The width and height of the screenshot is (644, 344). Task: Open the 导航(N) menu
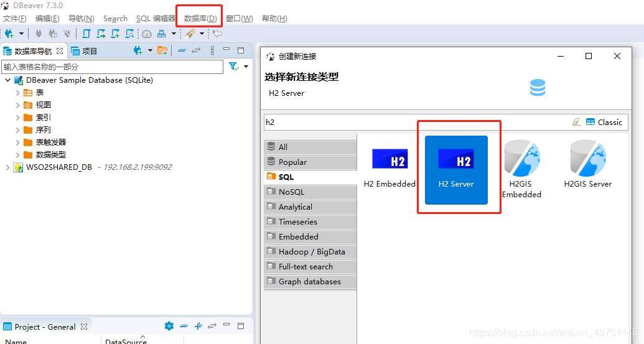coord(81,19)
